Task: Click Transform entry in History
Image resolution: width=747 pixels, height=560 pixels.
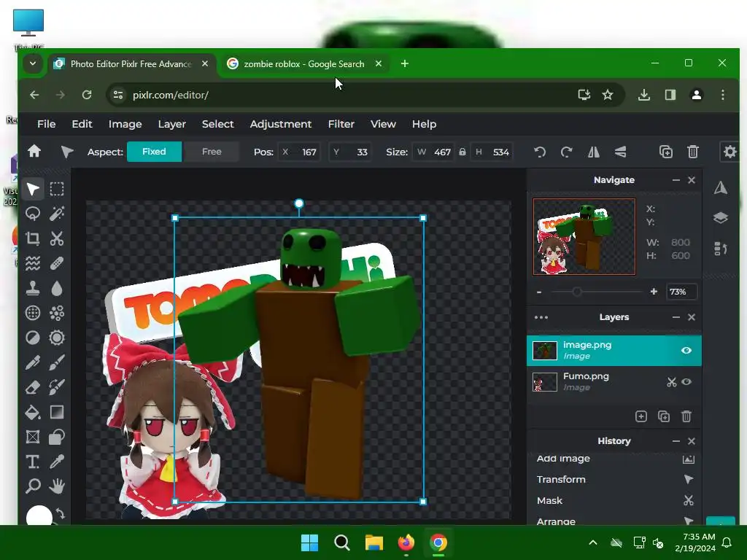Action: point(614,480)
